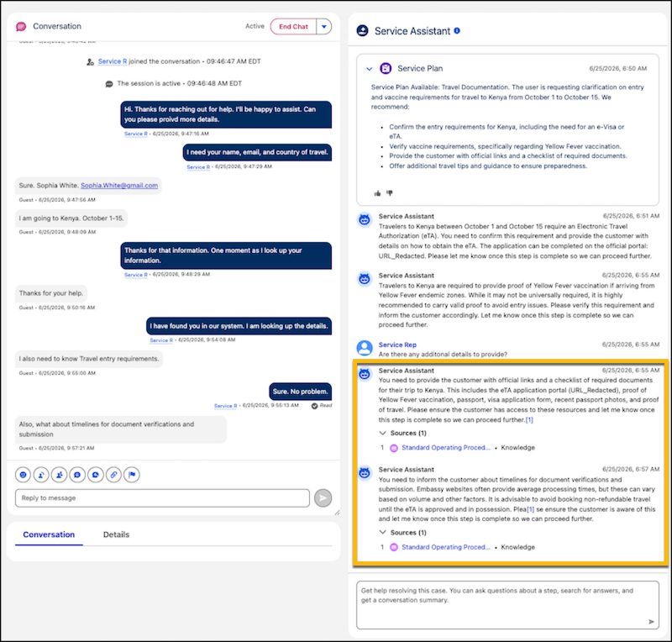672x642 pixels.
Task: Give thumbs down to Service Plan
Action: (x=390, y=193)
